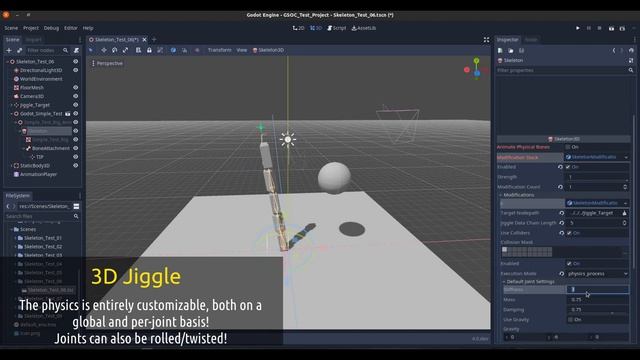Click the pause scene icon

coord(589,28)
